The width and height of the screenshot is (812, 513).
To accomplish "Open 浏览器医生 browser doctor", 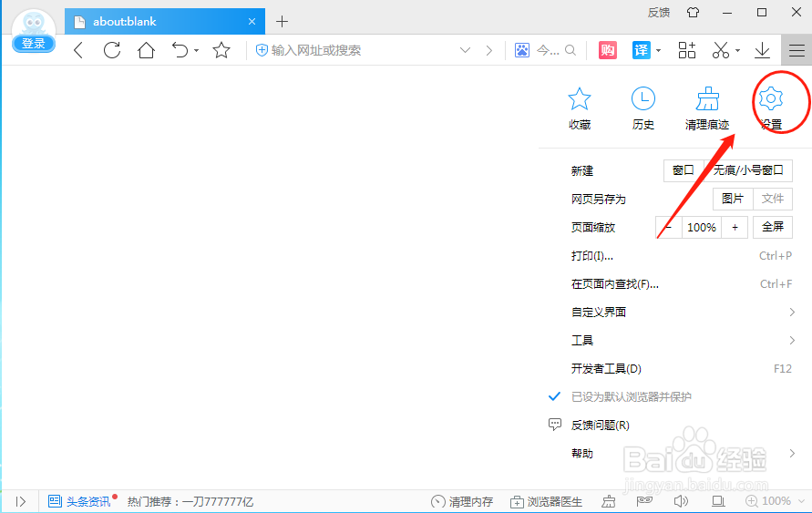I will 546,501.
